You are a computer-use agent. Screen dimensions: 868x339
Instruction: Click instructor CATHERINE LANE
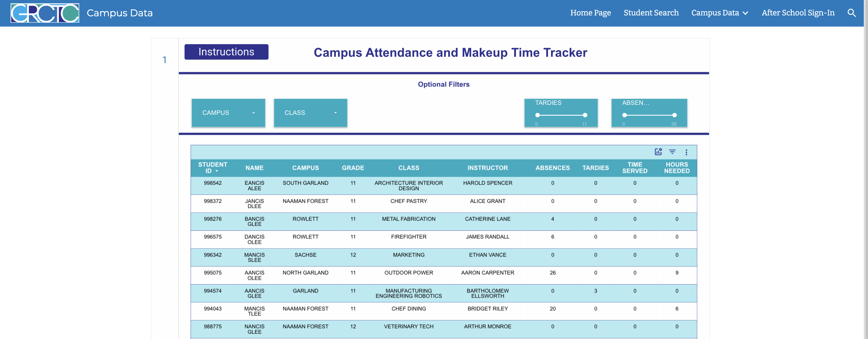pos(488,219)
